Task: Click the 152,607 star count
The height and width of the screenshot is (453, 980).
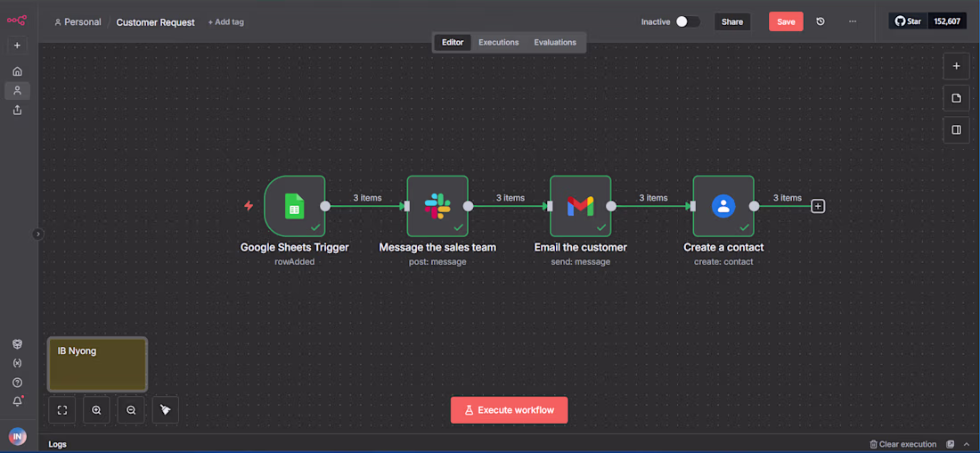Action: point(947,21)
